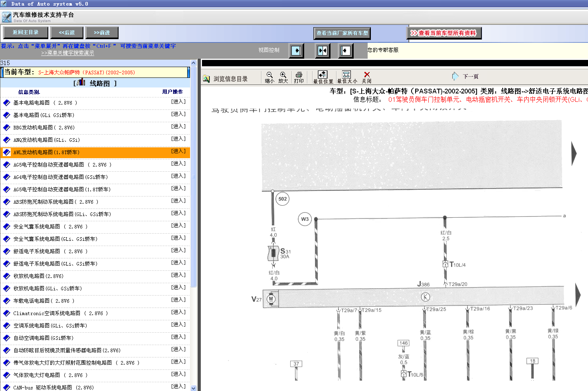The width and height of the screenshot is (588, 391).
Task: Click icon beside AWL发动机电路图(1.8T轿车)
Action: [6, 152]
